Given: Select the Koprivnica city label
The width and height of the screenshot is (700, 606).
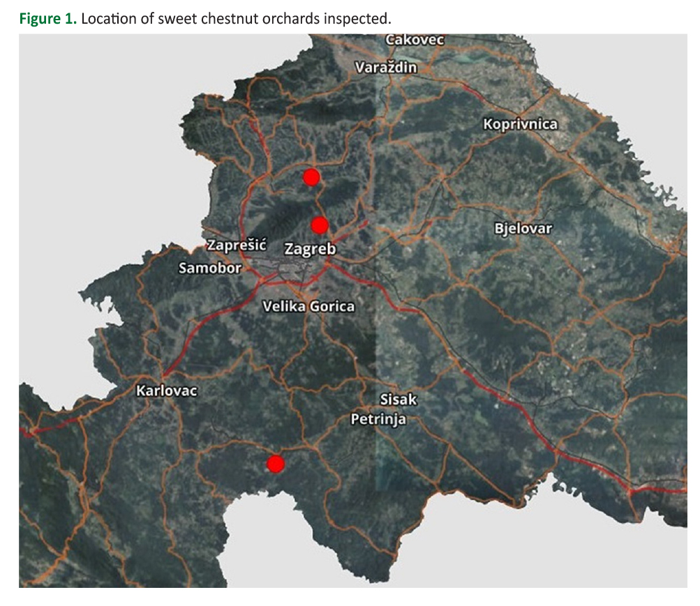Looking at the screenshot, I should point(520,124).
